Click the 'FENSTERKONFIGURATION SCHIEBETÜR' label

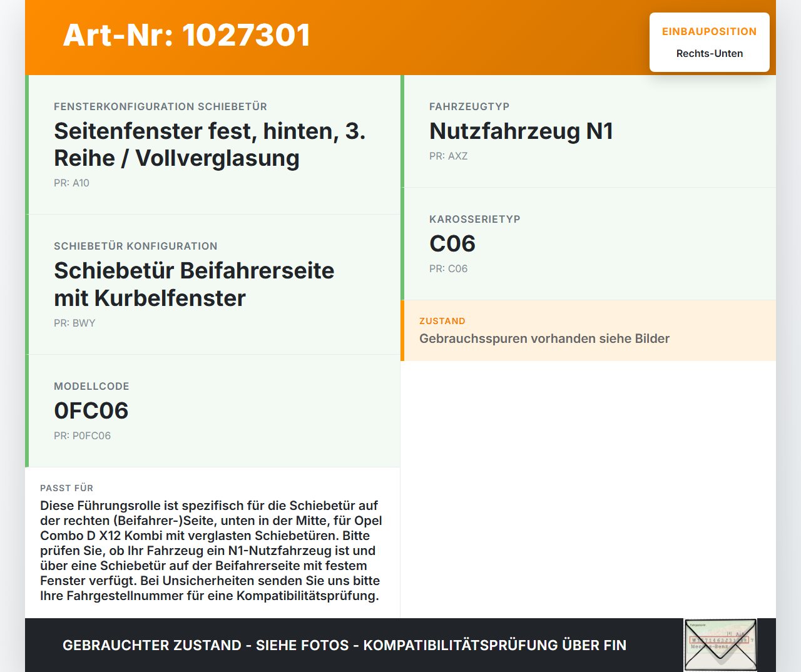point(160,107)
